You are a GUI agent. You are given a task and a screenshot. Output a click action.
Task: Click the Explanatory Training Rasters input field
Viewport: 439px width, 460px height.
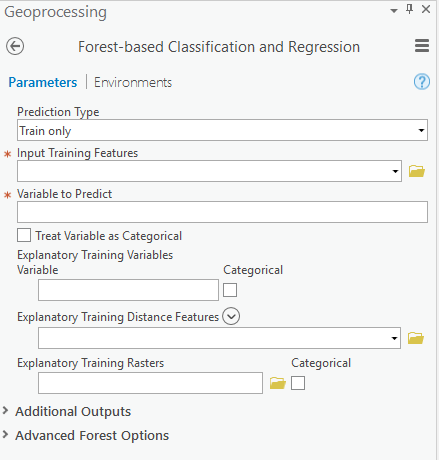tap(150, 383)
